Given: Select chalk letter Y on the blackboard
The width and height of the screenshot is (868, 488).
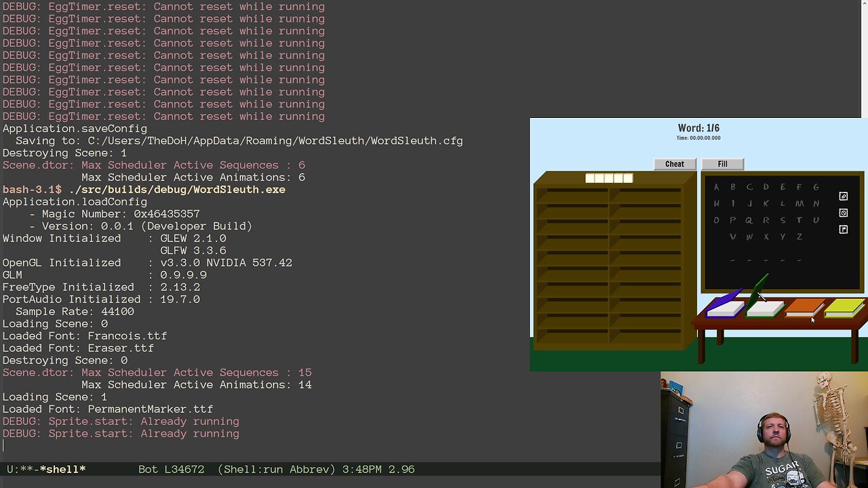Looking at the screenshot, I should [x=783, y=237].
